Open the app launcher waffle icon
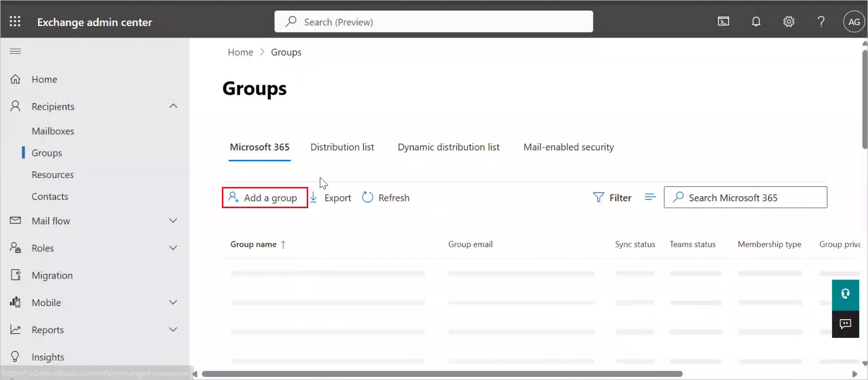 (x=15, y=22)
